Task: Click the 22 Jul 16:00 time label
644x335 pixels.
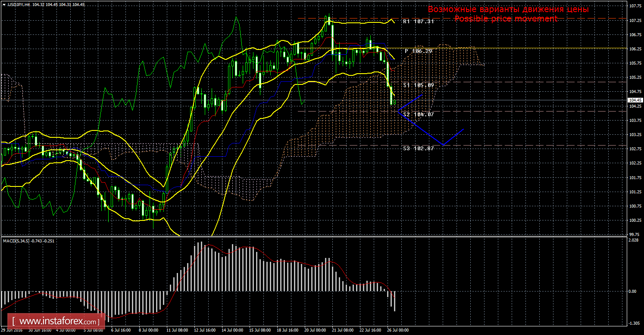Action: [x=370, y=331]
